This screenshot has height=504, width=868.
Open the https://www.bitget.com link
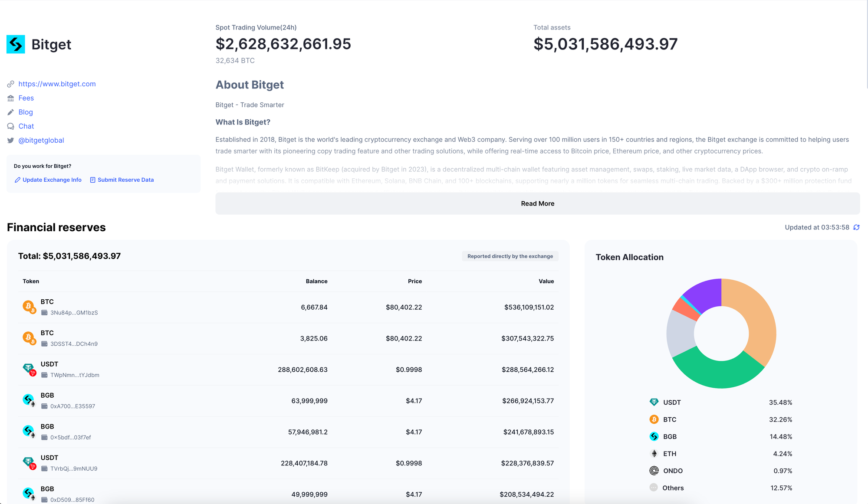click(57, 84)
